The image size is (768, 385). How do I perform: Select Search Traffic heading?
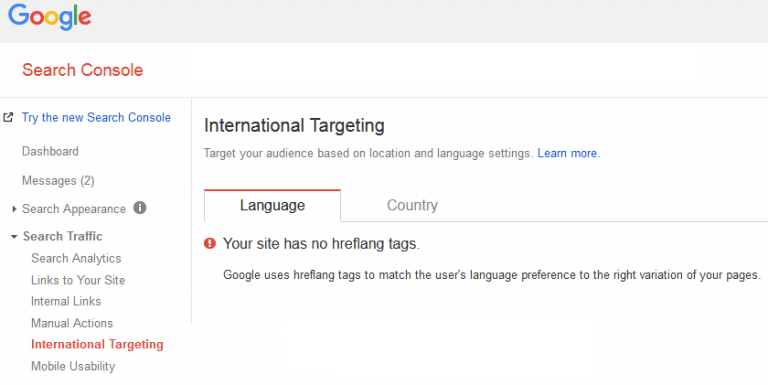pos(63,236)
